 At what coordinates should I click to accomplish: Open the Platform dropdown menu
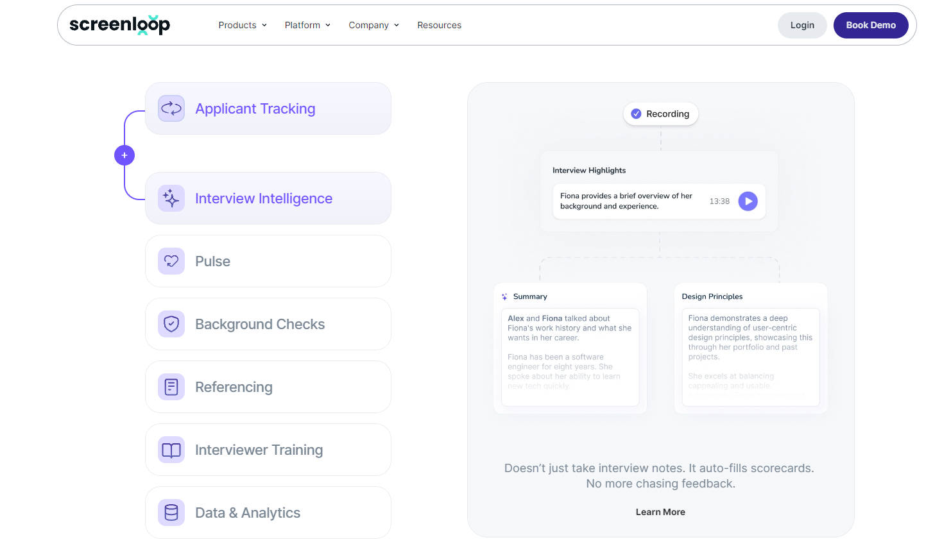click(x=307, y=25)
